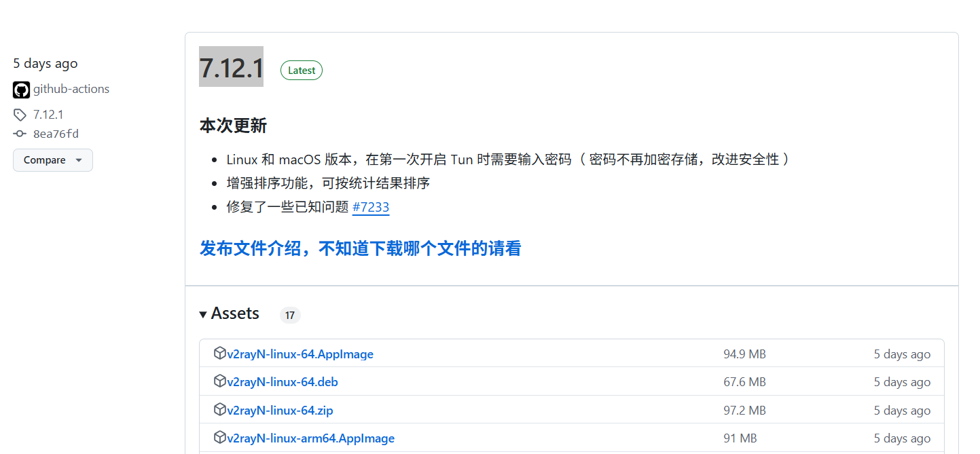Viewport: 980px width, 454px height.
Task: Collapse the Assets section
Action: point(203,314)
